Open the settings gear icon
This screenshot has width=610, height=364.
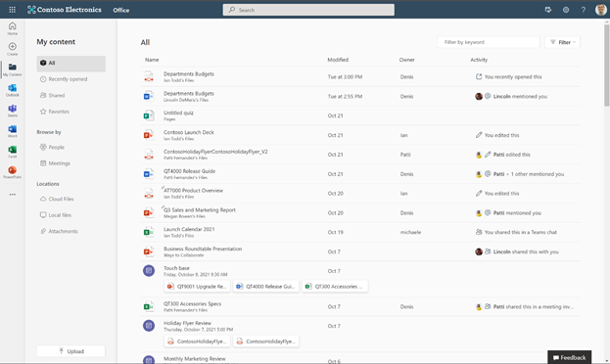coord(566,10)
